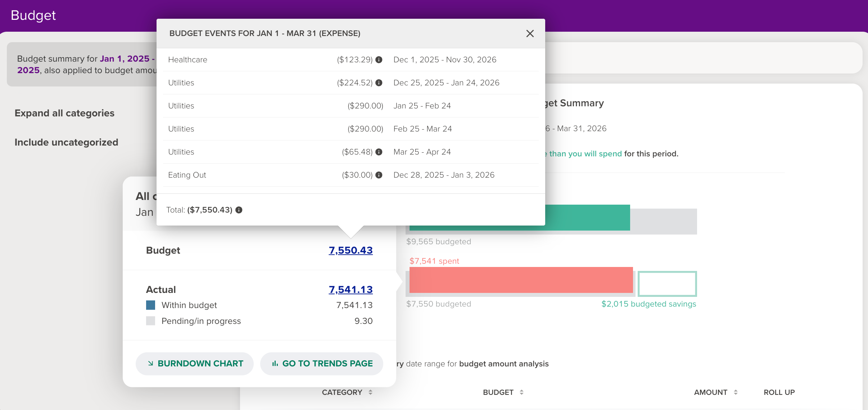
Task: Open the Actual 7,541.13 link
Action: pyautogui.click(x=351, y=290)
